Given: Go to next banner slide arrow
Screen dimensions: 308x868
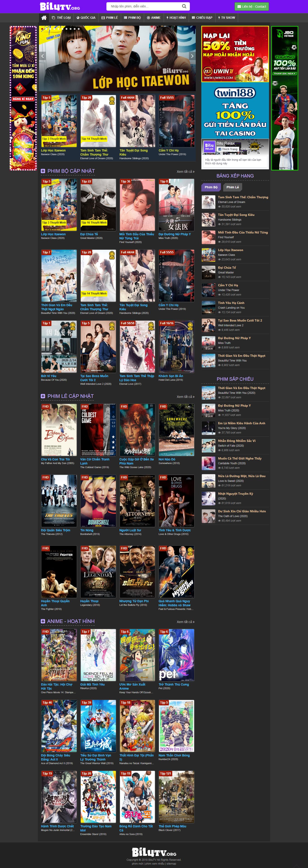Looking at the screenshot, I should pyautogui.click(x=192, y=56).
